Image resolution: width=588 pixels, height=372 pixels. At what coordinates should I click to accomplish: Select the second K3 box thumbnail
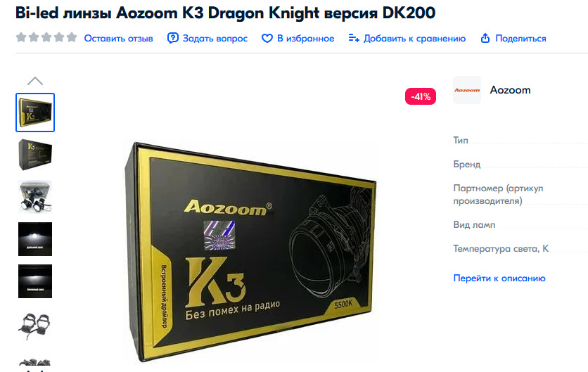pos(35,155)
